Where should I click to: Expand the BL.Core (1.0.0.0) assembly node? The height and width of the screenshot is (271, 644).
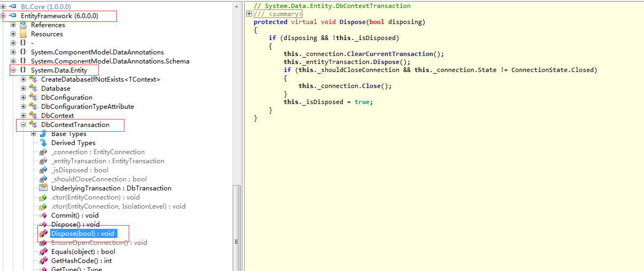[3, 6]
